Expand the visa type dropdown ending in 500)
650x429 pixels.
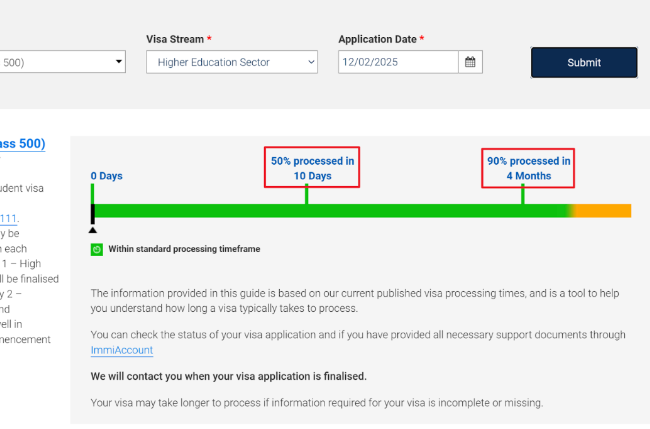64,62
